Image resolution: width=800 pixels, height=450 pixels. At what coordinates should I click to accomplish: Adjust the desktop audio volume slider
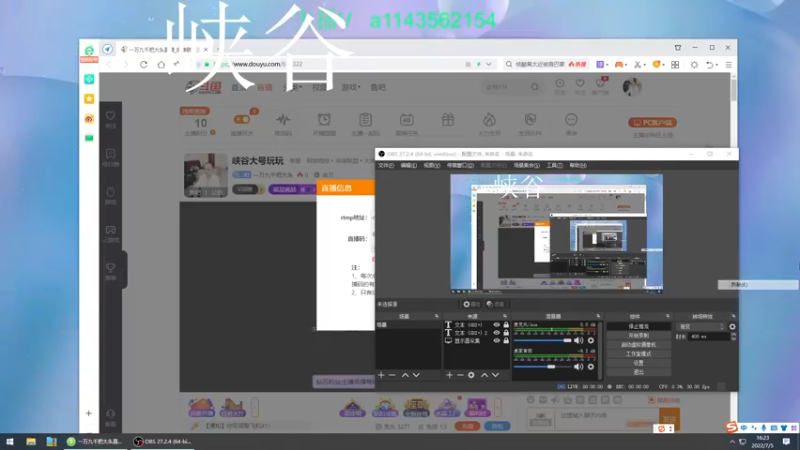tap(543, 366)
